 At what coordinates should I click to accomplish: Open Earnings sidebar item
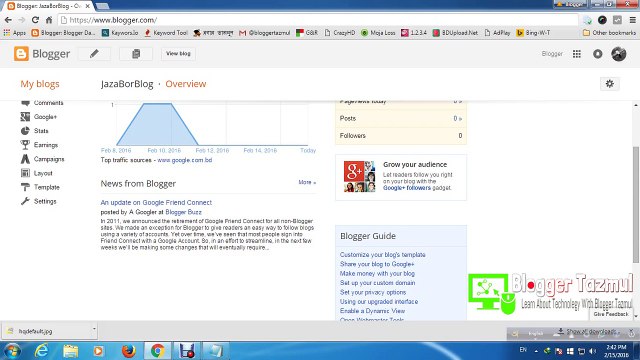pos(40,145)
